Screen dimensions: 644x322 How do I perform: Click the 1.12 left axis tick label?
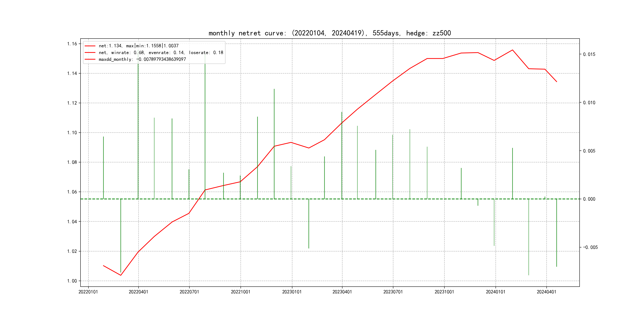(x=72, y=103)
